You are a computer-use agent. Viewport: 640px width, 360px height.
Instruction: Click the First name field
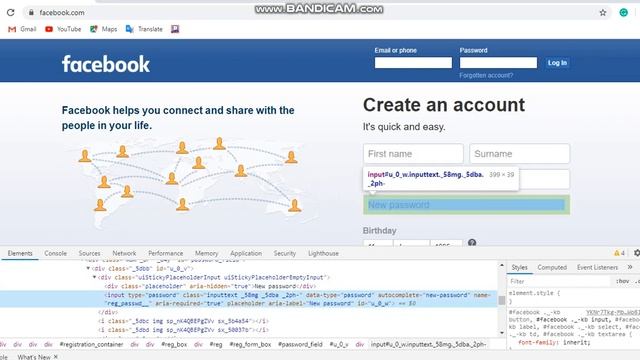pos(413,154)
